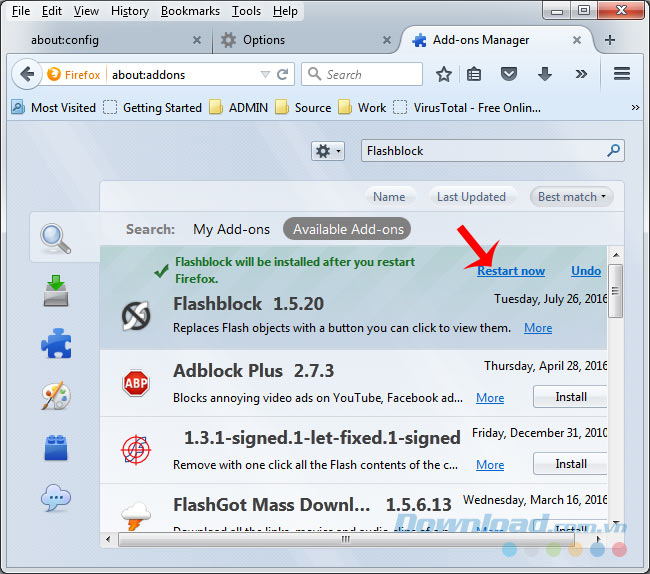
Task: Open a new tab with plus button
Action: pos(609,40)
